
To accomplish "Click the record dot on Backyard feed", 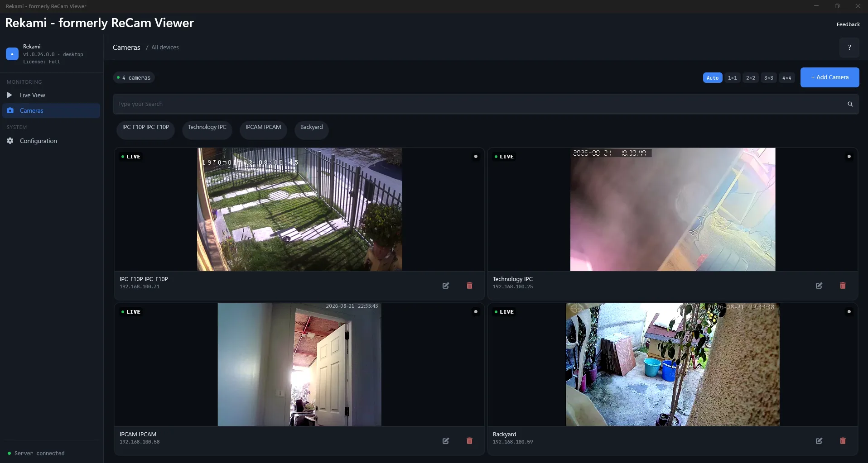I will click(849, 312).
